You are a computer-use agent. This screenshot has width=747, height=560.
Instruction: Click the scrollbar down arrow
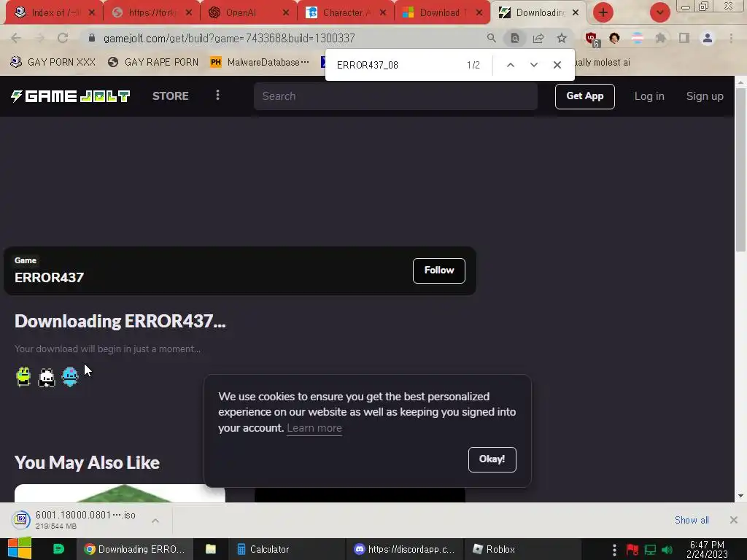pos(740,496)
